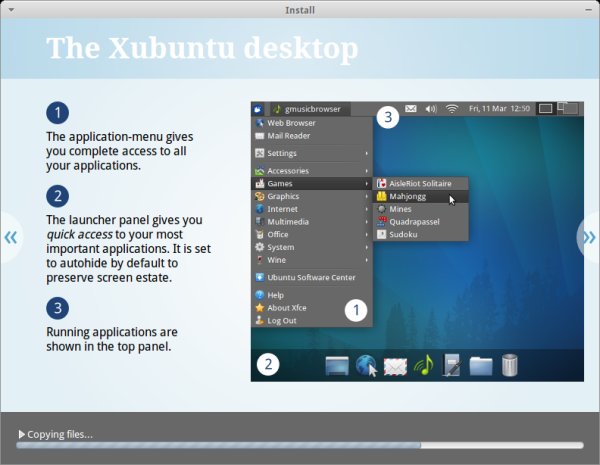Click the text Running applications are shown
The height and width of the screenshot is (465, 600).
(112, 339)
